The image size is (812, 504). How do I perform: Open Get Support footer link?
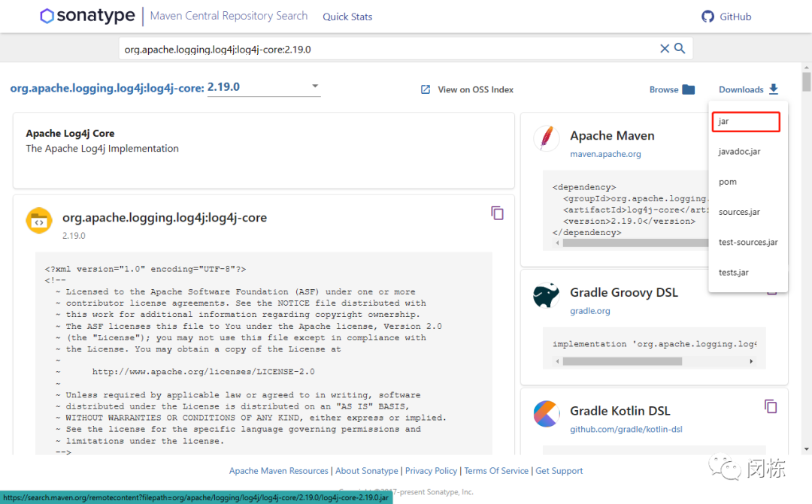(x=559, y=471)
